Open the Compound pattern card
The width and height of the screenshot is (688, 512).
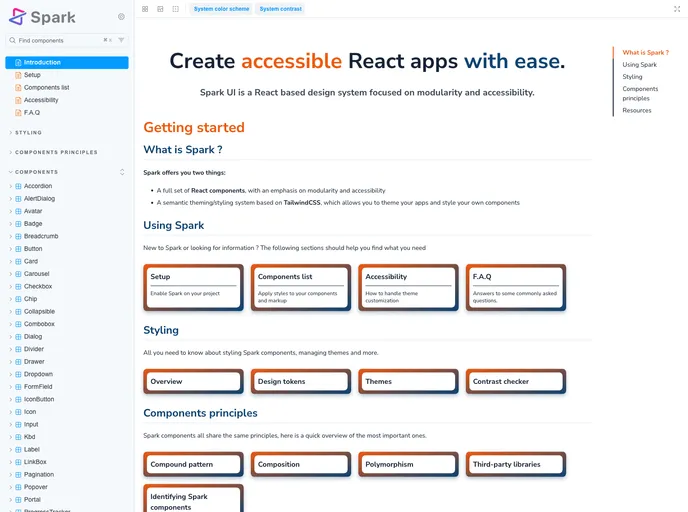tap(194, 465)
